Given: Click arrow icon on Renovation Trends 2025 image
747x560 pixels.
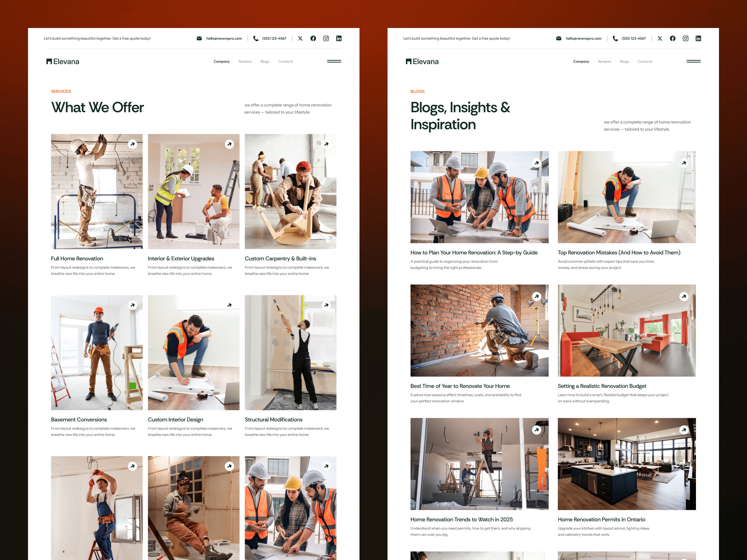Looking at the screenshot, I should [x=536, y=430].
